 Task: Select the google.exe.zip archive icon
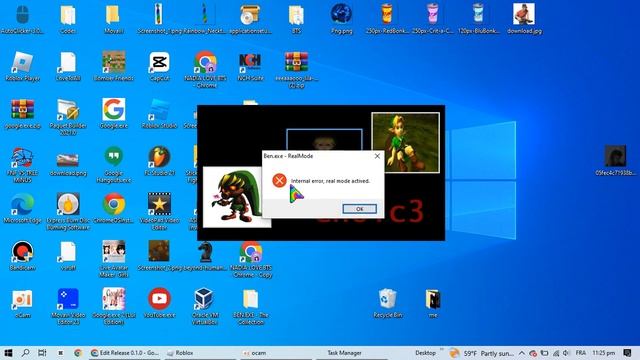22,114
